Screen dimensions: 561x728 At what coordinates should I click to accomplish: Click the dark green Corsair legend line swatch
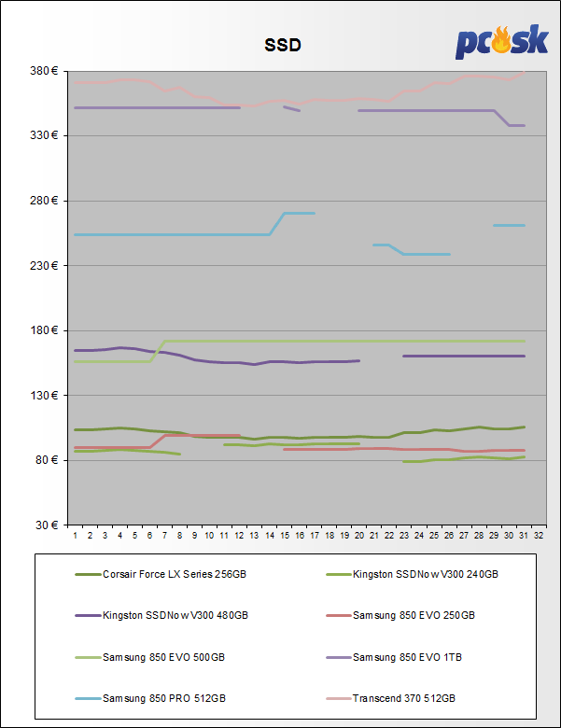pyautogui.click(x=88, y=575)
